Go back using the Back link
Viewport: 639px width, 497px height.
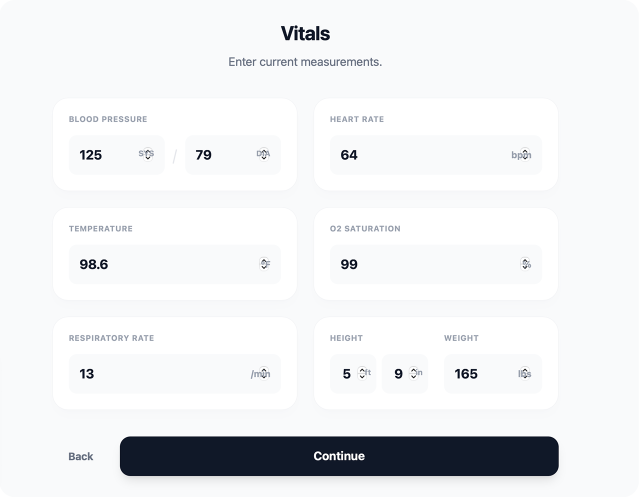click(x=81, y=456)
